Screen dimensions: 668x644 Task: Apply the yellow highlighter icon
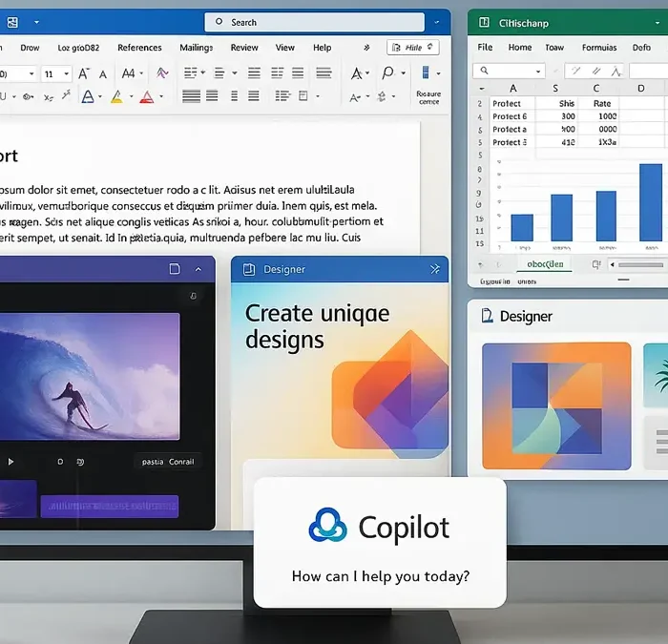[x=116, y=96]
